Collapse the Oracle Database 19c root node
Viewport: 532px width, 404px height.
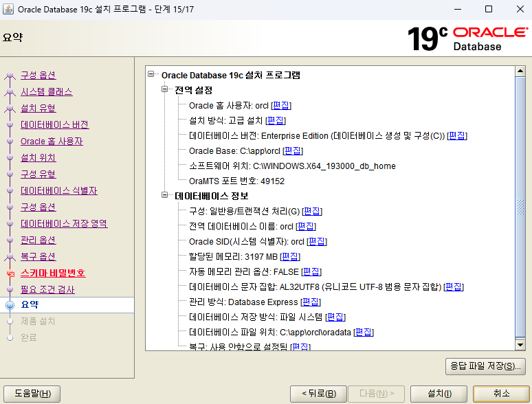pyautogui.click(x=151, y=74)
